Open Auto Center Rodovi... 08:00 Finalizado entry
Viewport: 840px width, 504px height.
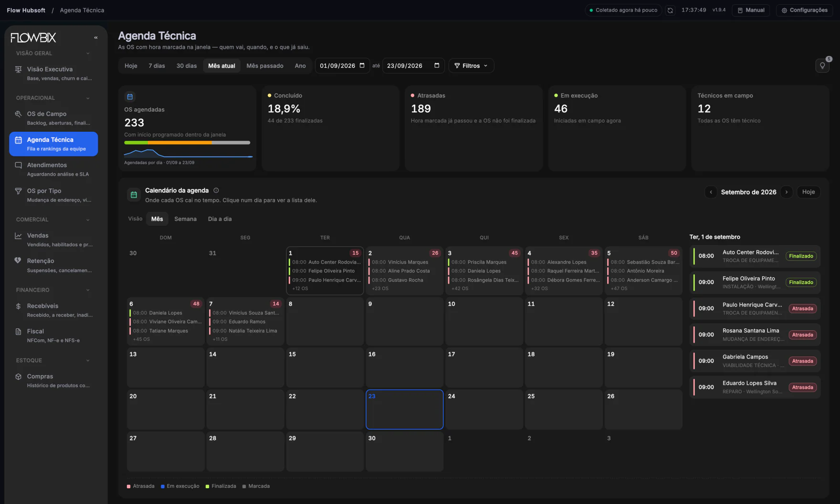click(x=755, y=256)
